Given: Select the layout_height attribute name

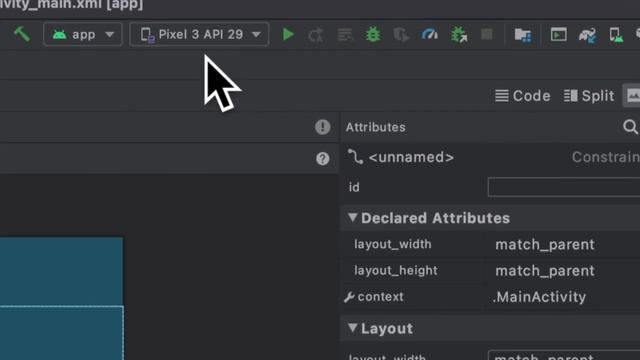Looking at the screenshot, I should pyautogui.click(x=396, y=270).
